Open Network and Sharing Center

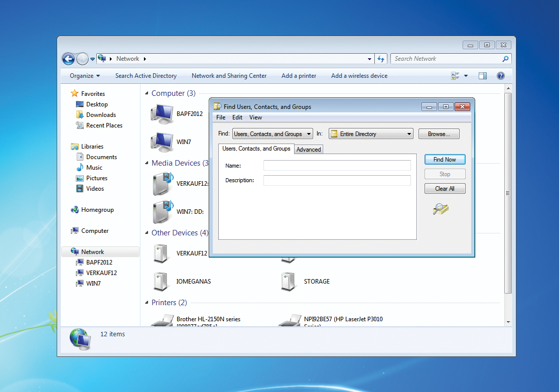(x=229, y=76)
